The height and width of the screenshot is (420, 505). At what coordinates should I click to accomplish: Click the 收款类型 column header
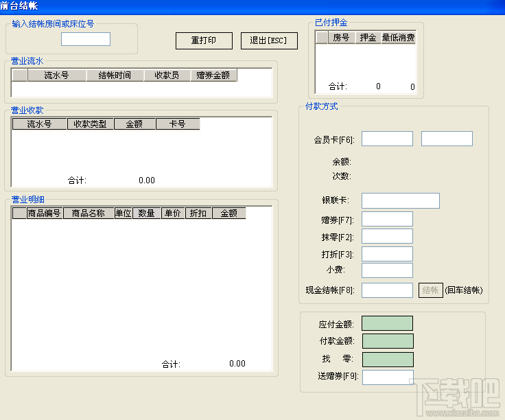[90, 124]
